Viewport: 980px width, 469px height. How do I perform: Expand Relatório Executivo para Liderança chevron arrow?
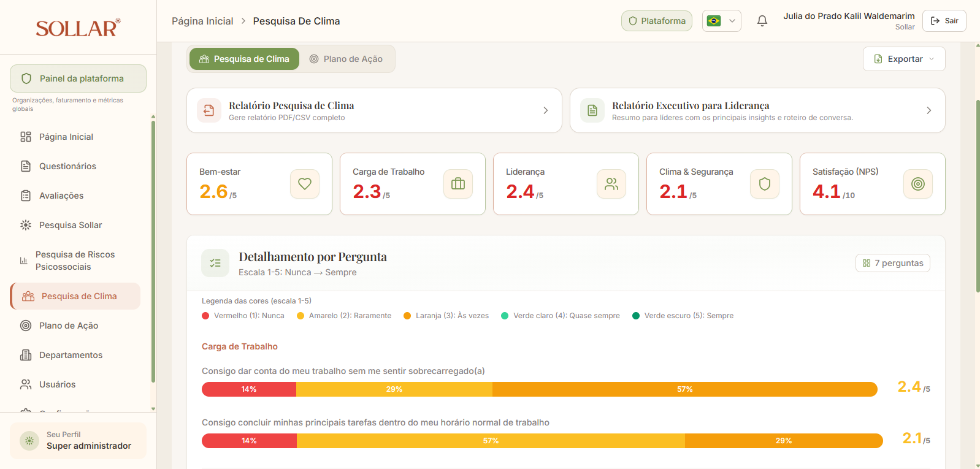point(929,110)
